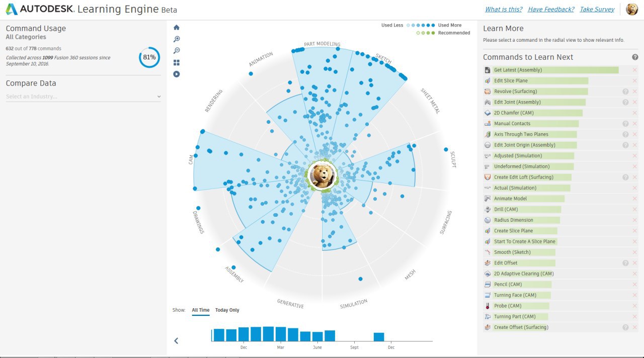
Task: Click the Axis Through Two Planes icon
Action: click(x=487, y=134)
